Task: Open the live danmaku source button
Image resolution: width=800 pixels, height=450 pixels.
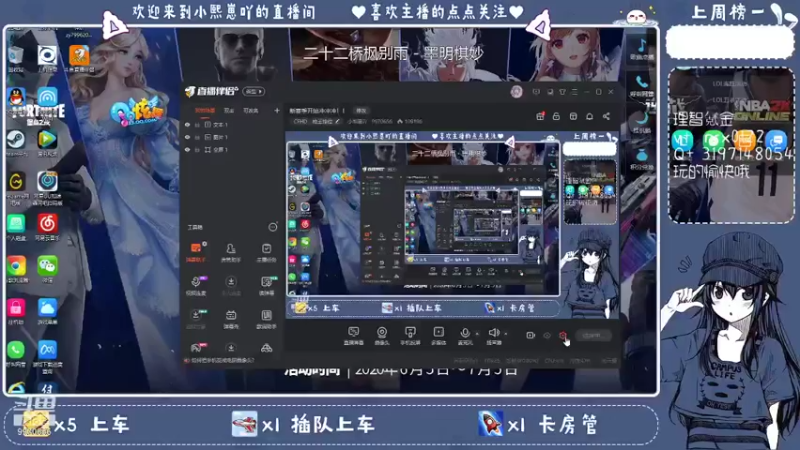Action: click(x=353, y=336)
